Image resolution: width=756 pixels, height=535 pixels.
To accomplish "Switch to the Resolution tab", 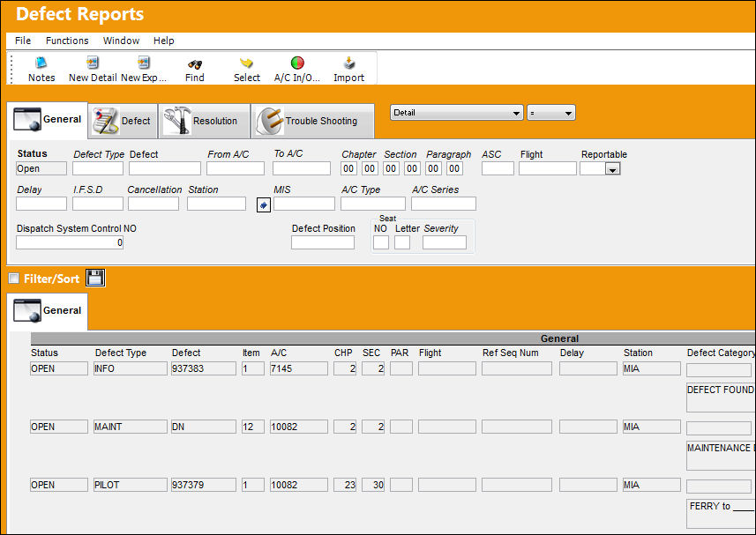I will (x=204, y=121).
